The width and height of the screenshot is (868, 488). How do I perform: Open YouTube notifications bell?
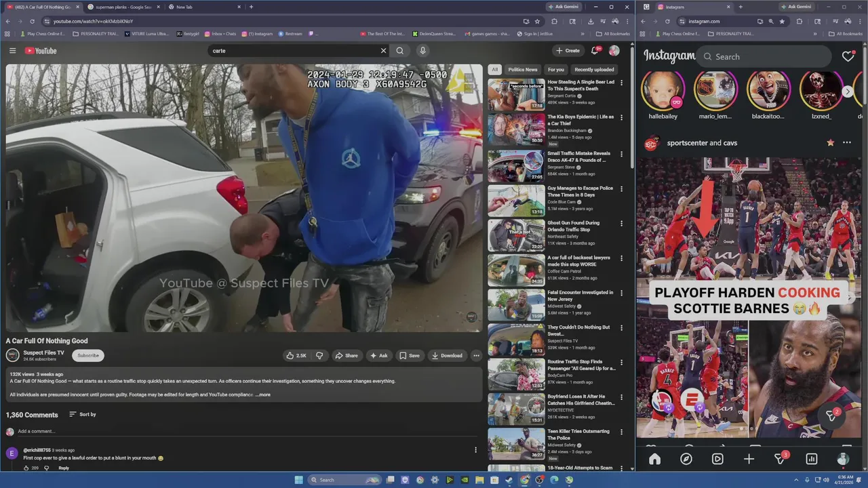click(595, 51)
